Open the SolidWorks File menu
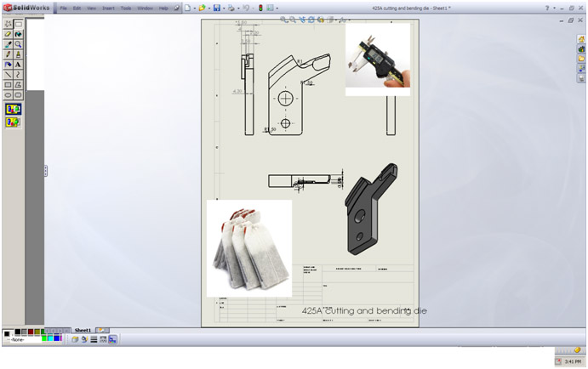 coord(63,8)
